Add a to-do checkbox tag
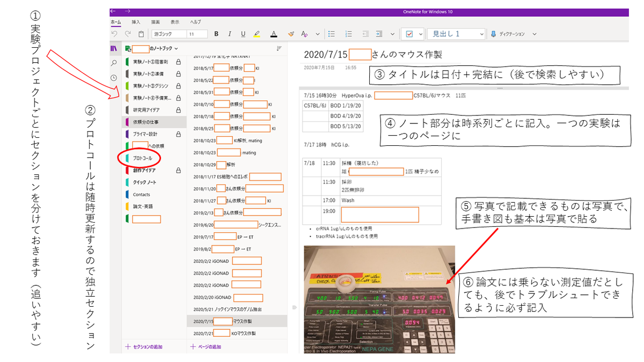This screenshot has height=362, width=644. tap(409, 34)
